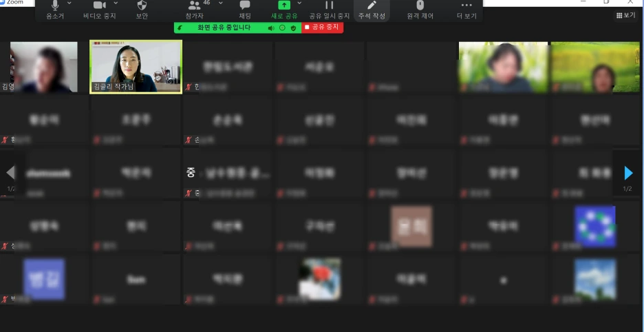Expand video options arrow beside 비디오 중지

[116, 3]
